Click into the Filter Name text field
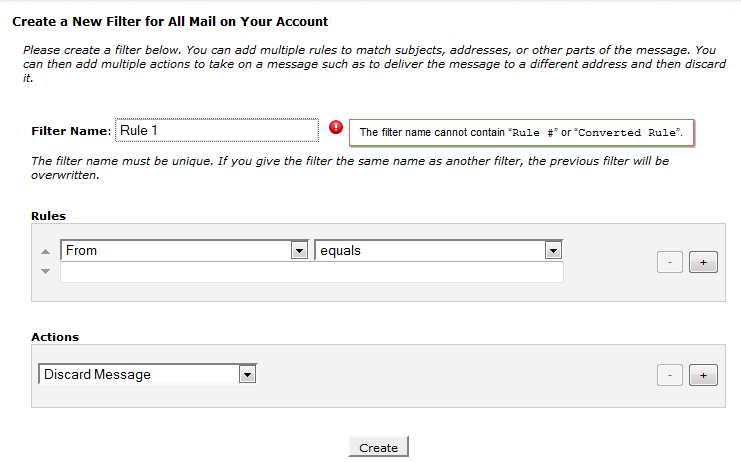The width and height of the screenshot is (741, 462). (x=217, y=130)
